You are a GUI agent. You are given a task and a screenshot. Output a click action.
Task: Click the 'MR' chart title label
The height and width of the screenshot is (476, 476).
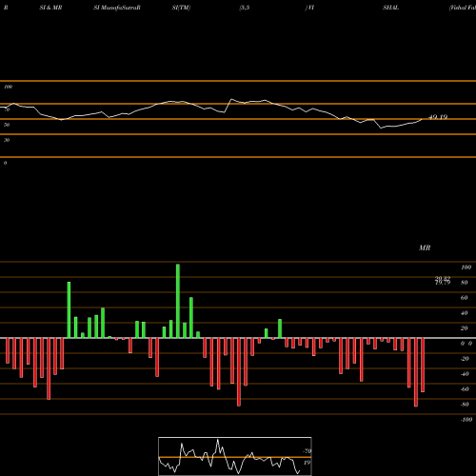pyautogui.click(x=425, y=248)
